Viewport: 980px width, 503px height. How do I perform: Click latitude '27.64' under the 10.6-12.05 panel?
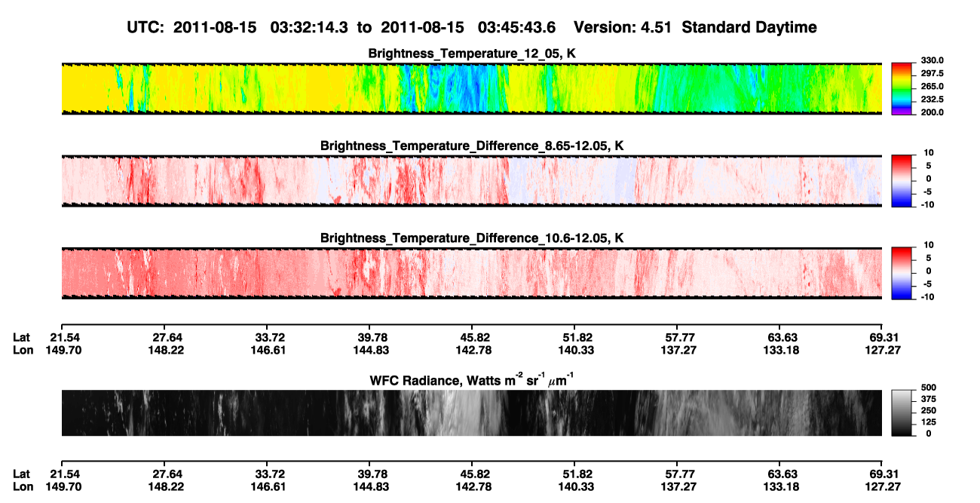pyautogui.click(x=167, y=337)
